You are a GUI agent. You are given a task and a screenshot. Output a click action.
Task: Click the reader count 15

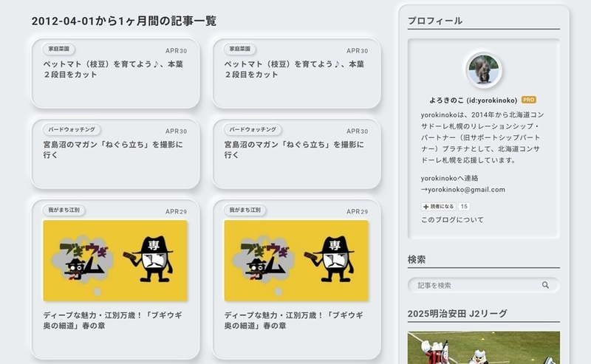click(464, 207)
